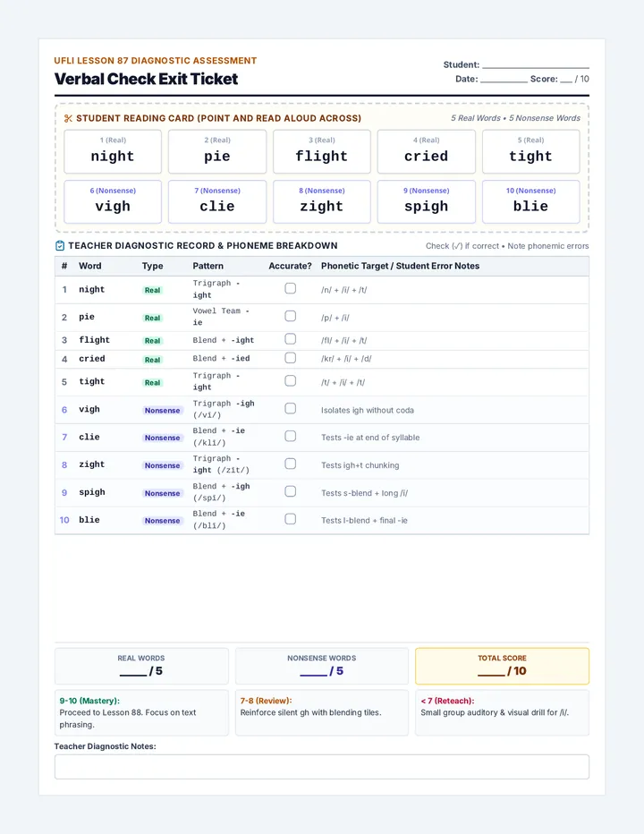The width and height of the screenshot is (644, 834).
Task: Select the 'spigh' nonsense word card
Action: point(426,201)
